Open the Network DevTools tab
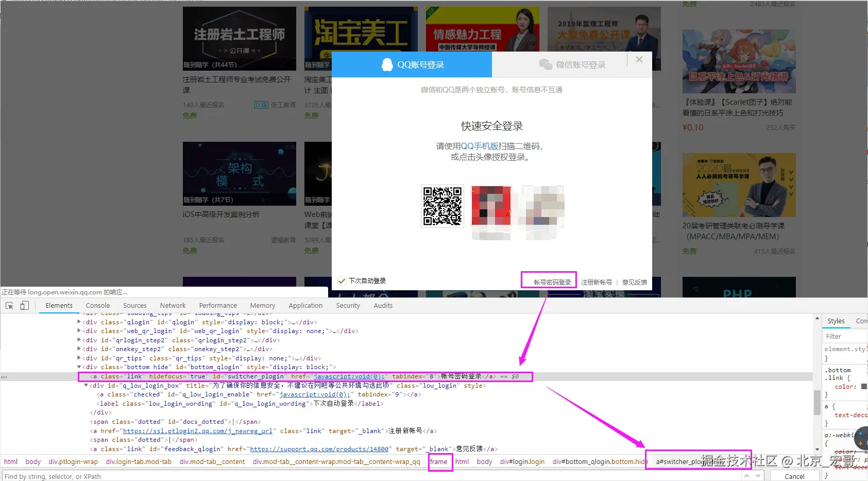This screenshot has height=481, width=868. pos(173,306)
